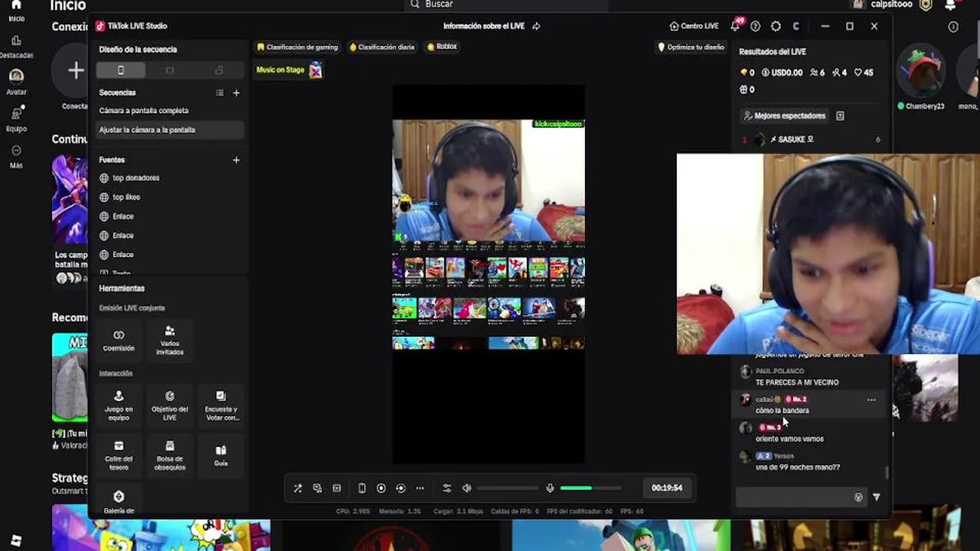
Task: Open TikTok LIVE Studio settings gear
Action: click(x=776, y=26)
